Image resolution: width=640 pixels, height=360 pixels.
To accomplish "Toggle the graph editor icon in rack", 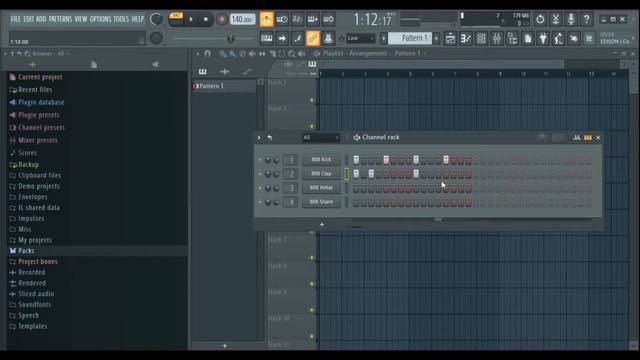I will (x=577, y=138).
